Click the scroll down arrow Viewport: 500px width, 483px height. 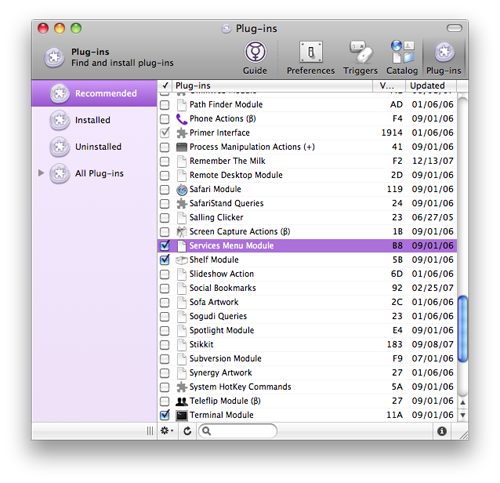pos(463,415)
